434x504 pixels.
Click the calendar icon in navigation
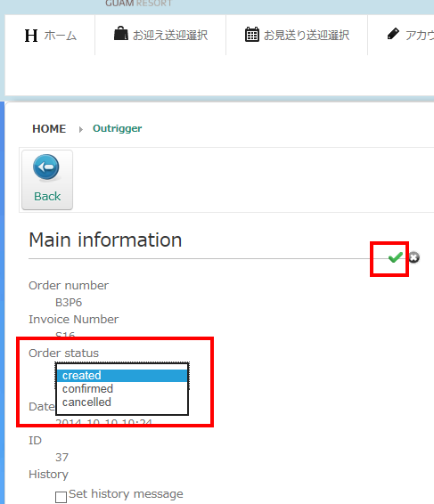252,34
